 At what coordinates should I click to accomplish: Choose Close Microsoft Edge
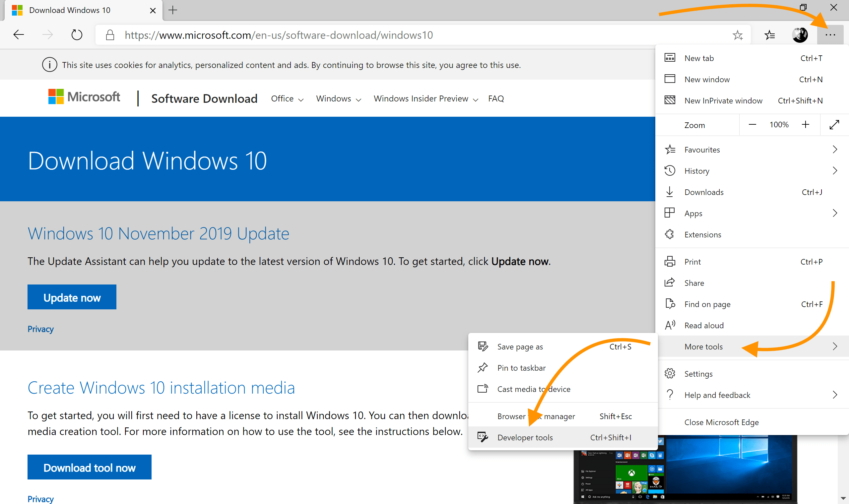(x=752, y=422)
